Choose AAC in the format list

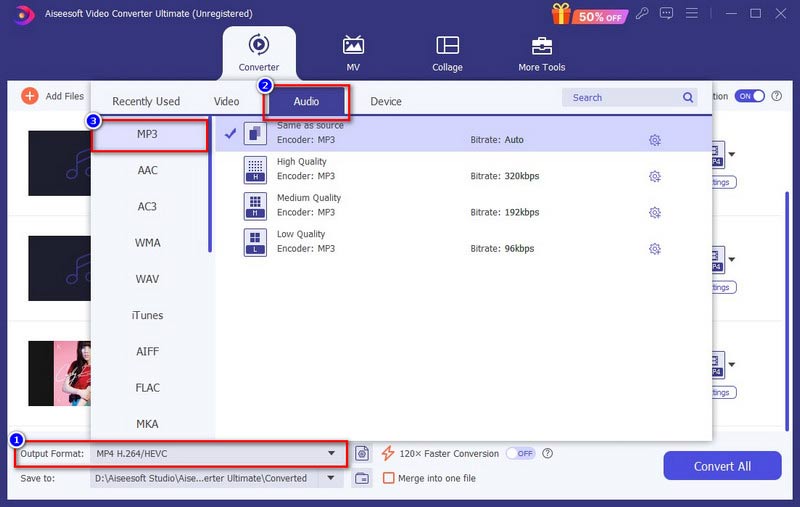pyautogui.click(x=147, y=170)
